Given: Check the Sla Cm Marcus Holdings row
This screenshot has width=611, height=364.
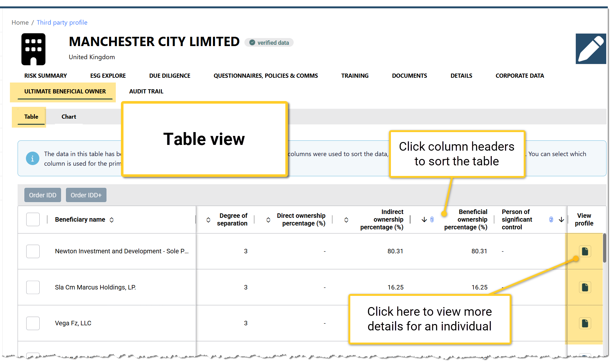Looking at the screenshot, I should (x=33, y=287).
